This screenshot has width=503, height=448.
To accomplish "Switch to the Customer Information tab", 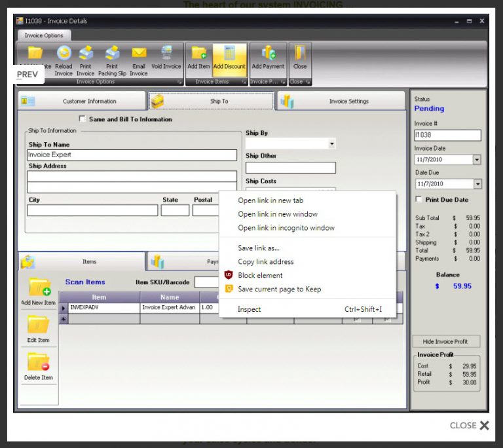I will [x=82, y=101].
